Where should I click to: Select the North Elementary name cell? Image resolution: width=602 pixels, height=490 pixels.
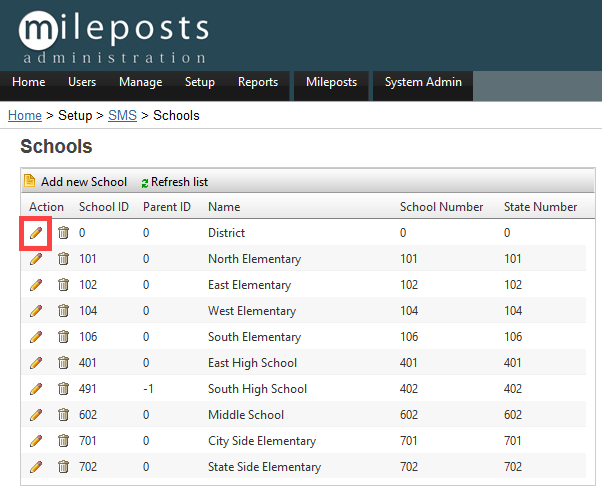(254, 259)
